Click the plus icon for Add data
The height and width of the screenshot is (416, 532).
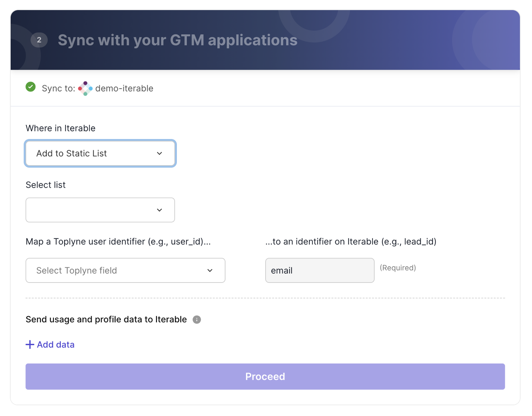[x=30, y=344]
